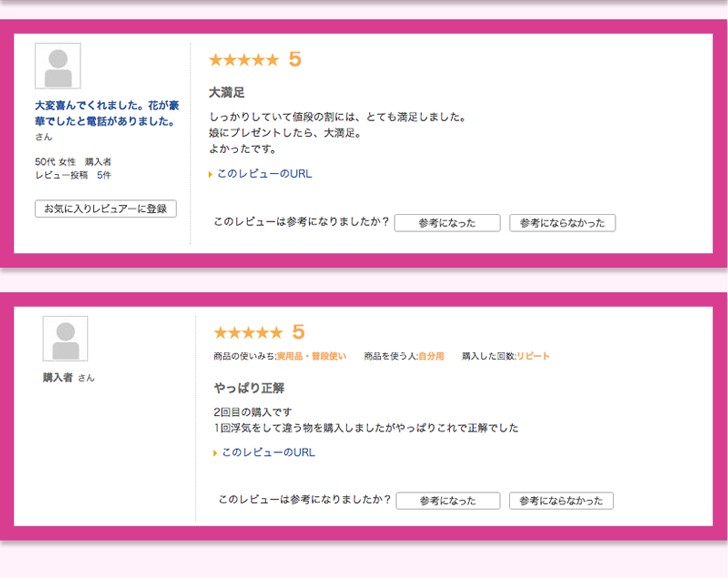Click the five-star rating in second review
Screen dimensions: 728x578
(x=248, y=332)
